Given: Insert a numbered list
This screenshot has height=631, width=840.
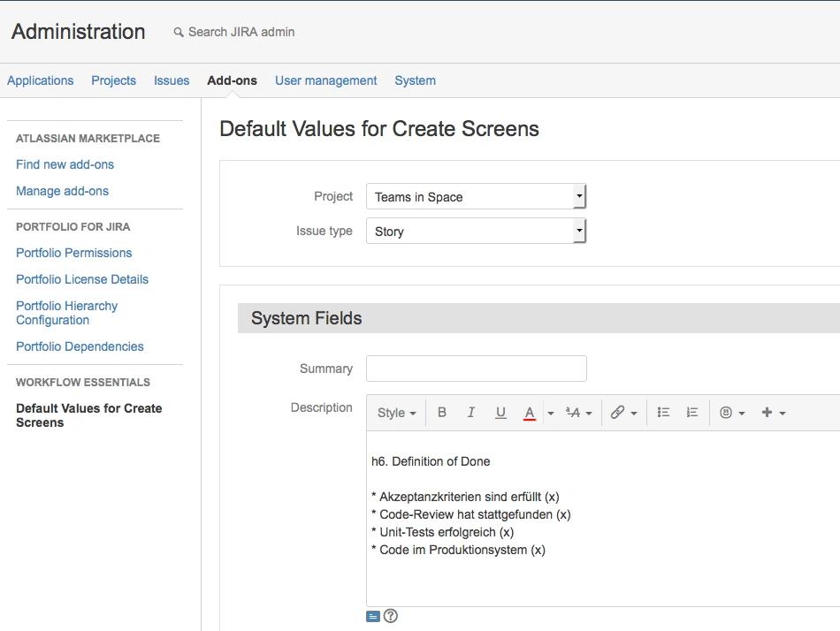Looking at the screenshot, I should [x=692, y=413].
